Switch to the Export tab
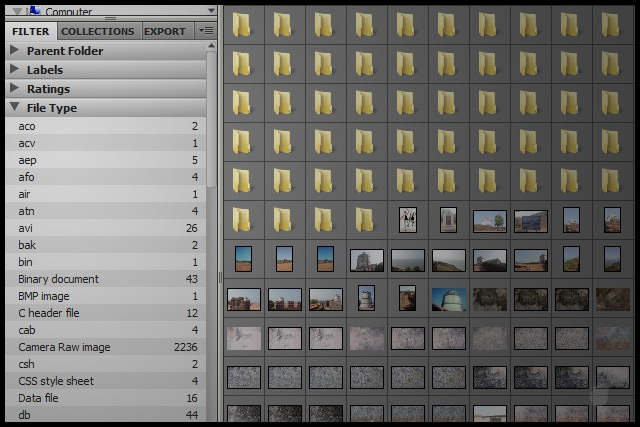The image size is (640, 427). (164, 31)
